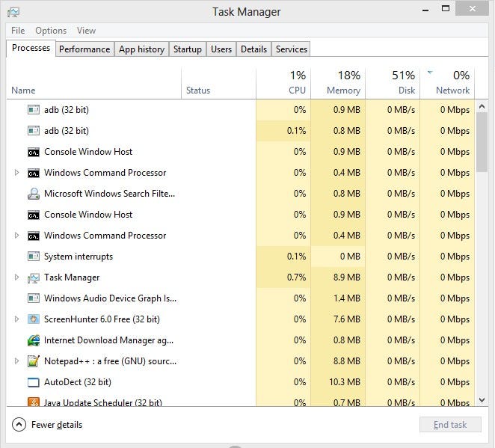The image size is (495, 448).
Task: Click the scrollbar up arrow
Action: click(482, 106)
